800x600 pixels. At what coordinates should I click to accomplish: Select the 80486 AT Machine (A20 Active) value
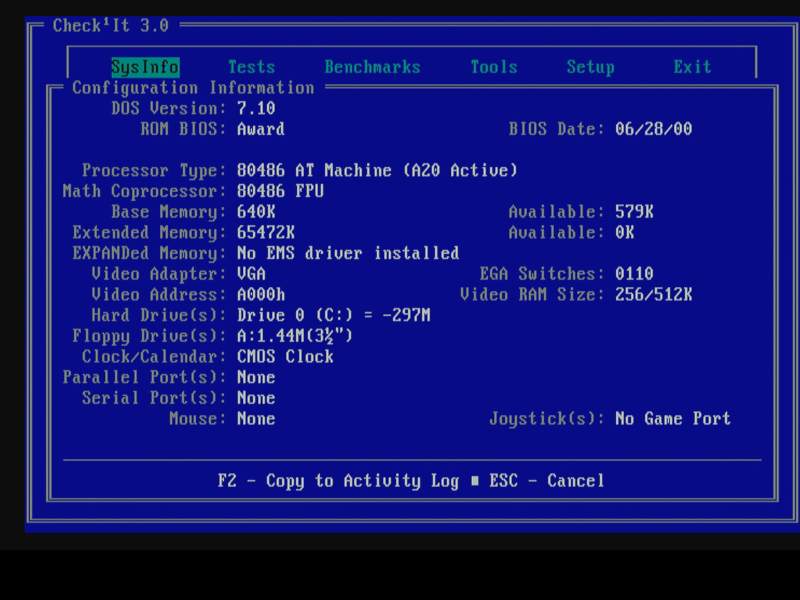click(x=377, y=170)
